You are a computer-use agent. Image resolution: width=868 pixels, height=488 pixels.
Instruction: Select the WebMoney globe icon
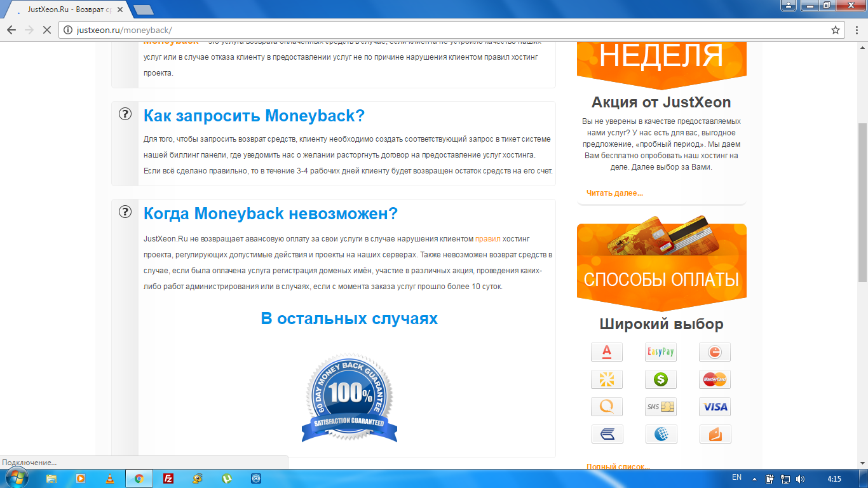(x=661, y=434)
